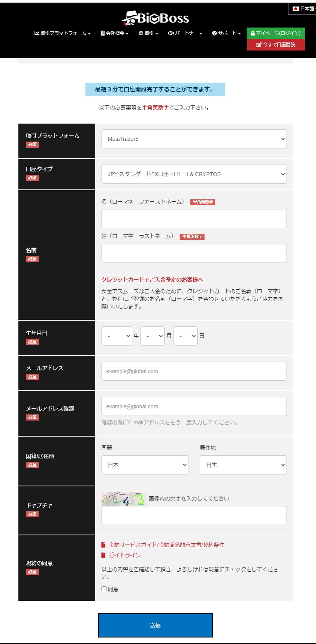Open the JPY スタンダードFX口座 account type dropdown
This screenshot has width=316, height=644.
(194, 174)
